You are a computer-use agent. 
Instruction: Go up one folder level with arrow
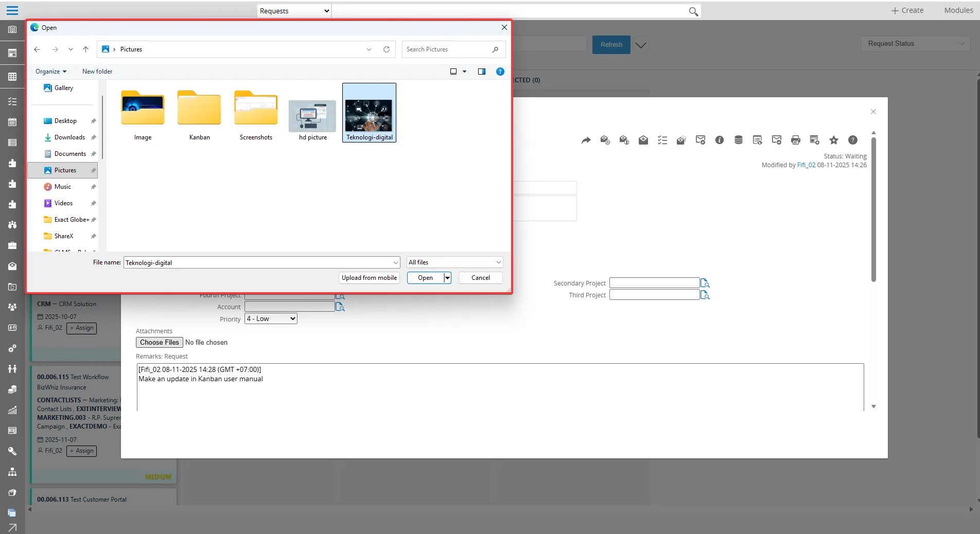coord(85,49)
